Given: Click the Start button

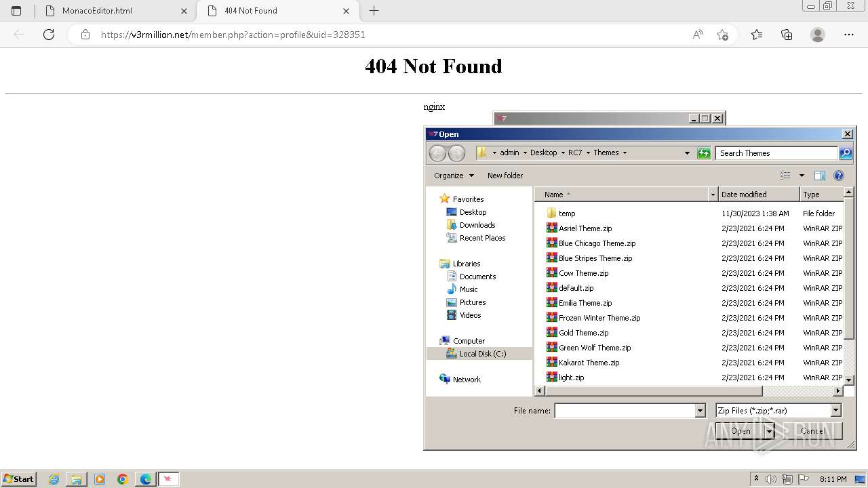Looking at the screenshot, I should pyautogui.click(x=19, y=479).
